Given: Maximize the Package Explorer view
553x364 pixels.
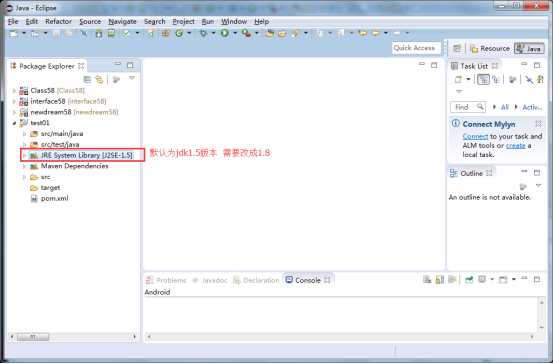Looking at the screenshot, I should coord(130,65).
